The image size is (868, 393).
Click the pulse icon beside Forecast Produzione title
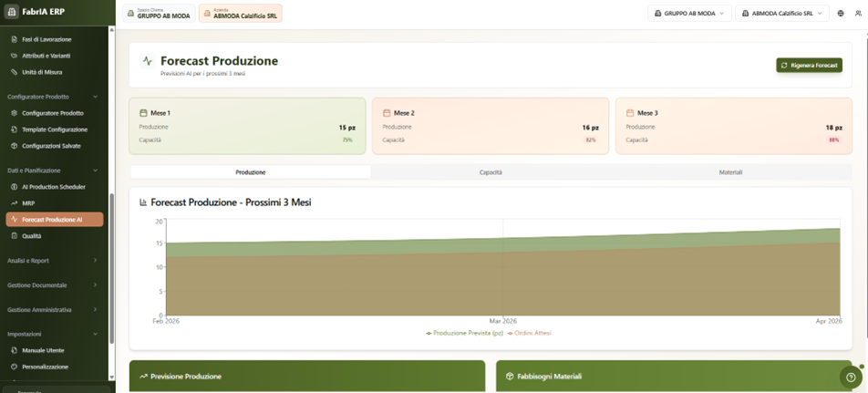point(148,61)
